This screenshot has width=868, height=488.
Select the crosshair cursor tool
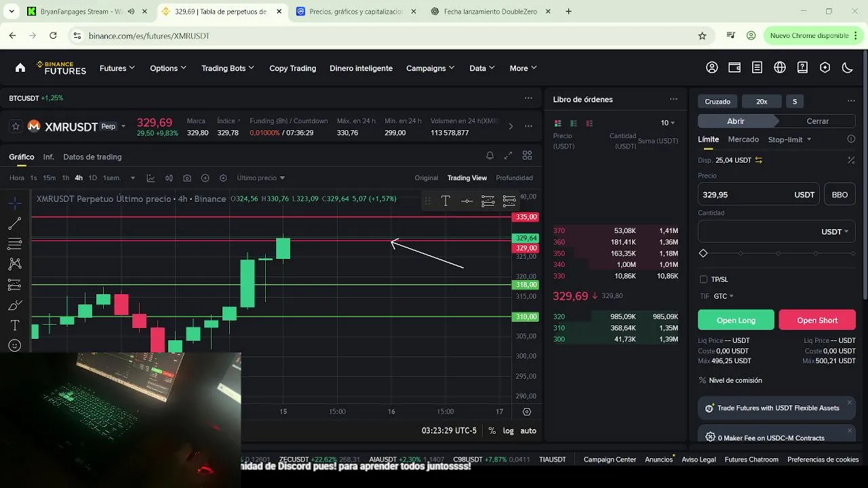pyautogui.click(x=15, y=203)
